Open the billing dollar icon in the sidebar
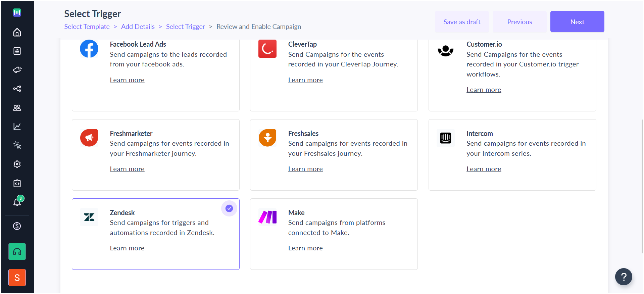644x294 pixels. (17, 226)
